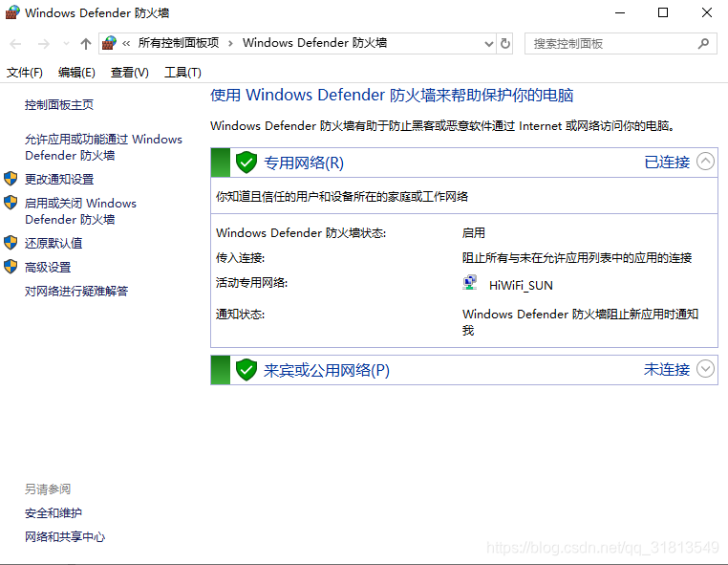This screenshot has width=728, height=565.
Task: Click shield icon beside 高级设置
Action: 11,267
